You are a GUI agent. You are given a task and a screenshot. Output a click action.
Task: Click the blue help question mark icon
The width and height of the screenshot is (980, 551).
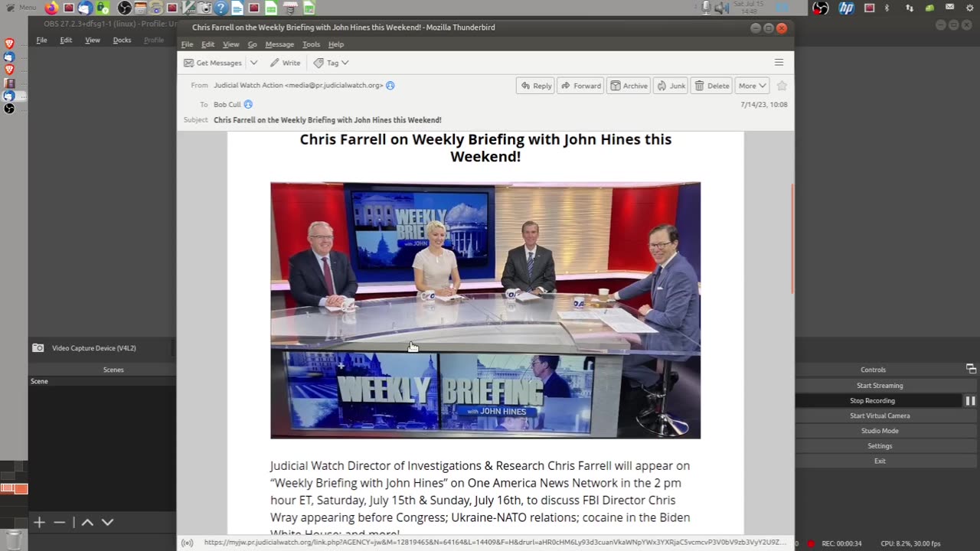(x=220, y=8)
